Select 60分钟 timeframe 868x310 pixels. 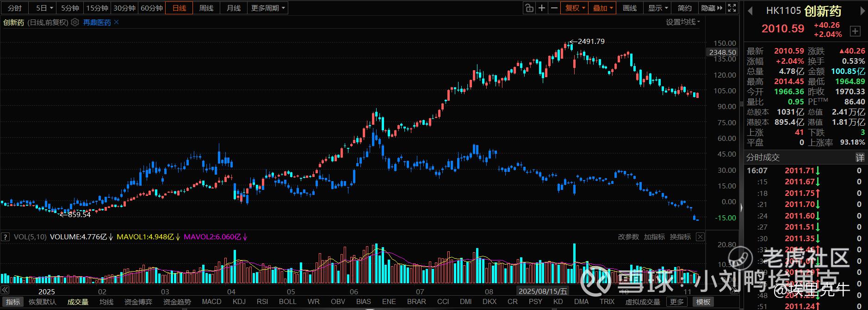tap(152, 8)
